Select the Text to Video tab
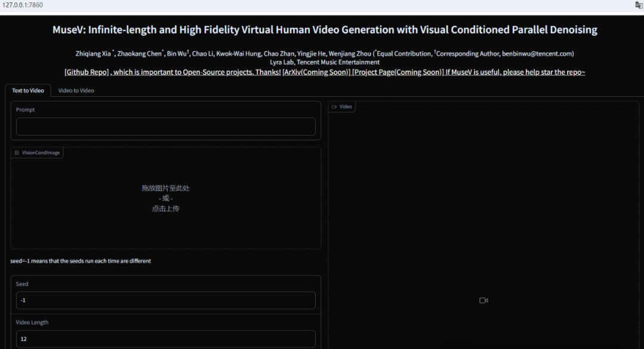This screenshot has height=349, width=644. 28,91
